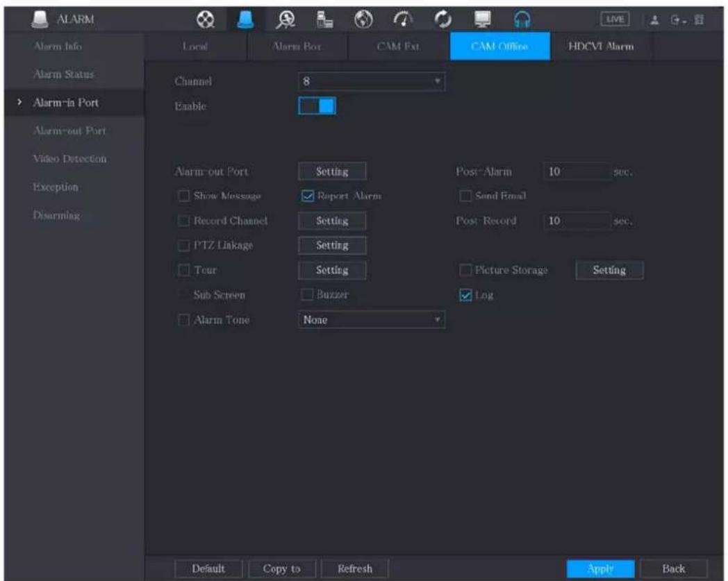Image resolution: width=728 pixels, height=581 pixels.
Task: Open the maintenance gauge icon
Action: click(x=403, y=19)
